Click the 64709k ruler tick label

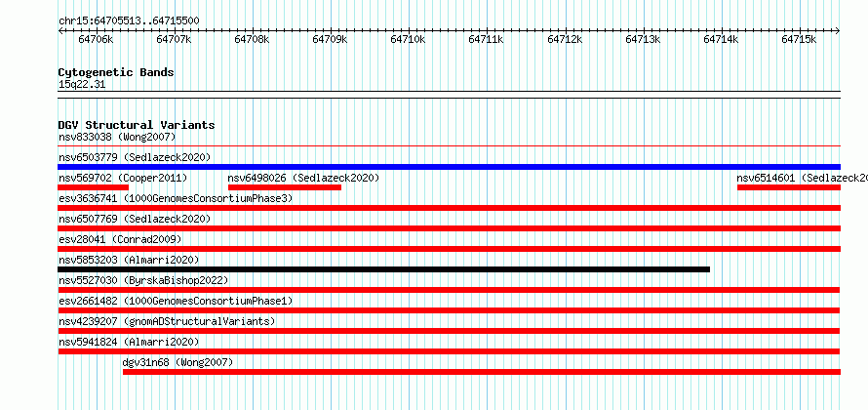tap(330, 40)
